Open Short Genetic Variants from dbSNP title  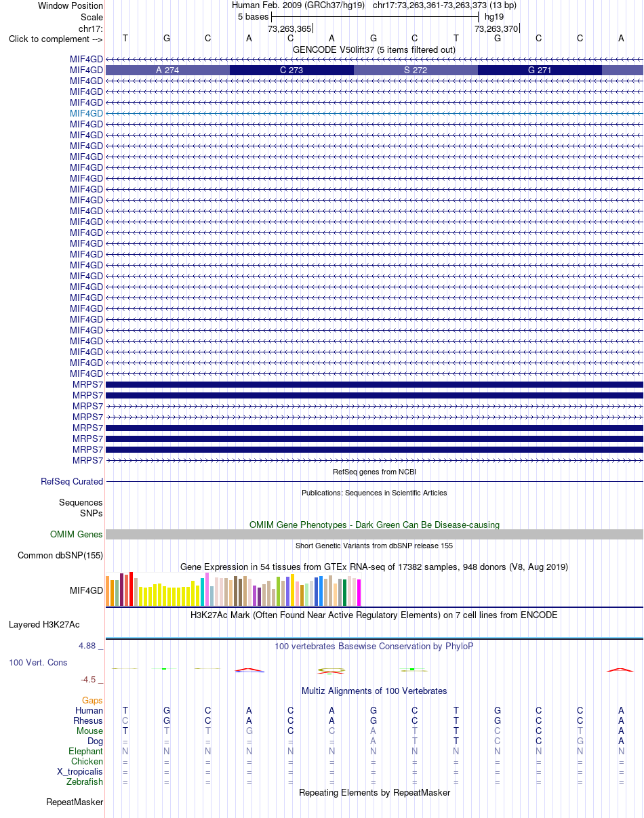pos(374,546)
